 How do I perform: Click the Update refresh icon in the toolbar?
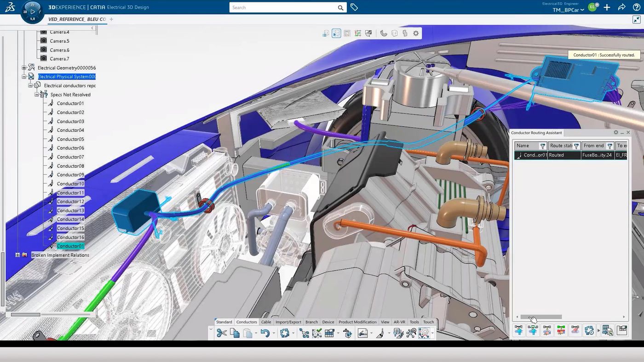coord(285,332)
